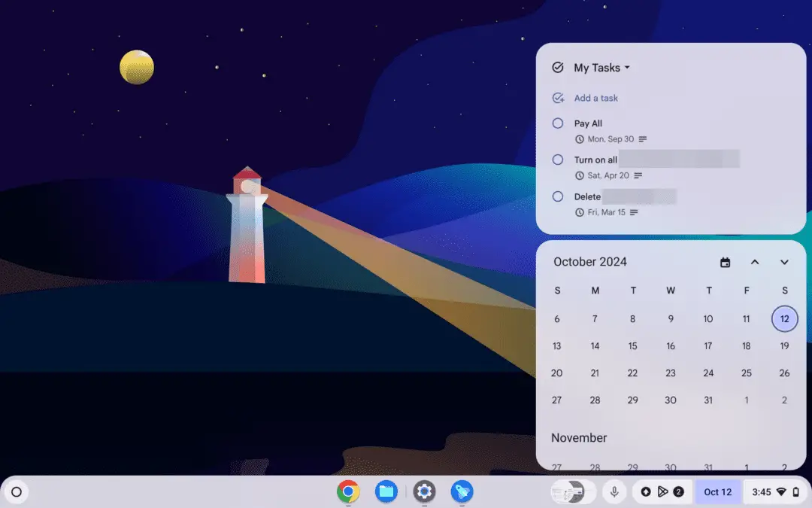The width and height of the screenshot is (812, 508).
Task: Mark the 'Pay All' task as complete
Action: 557,123
